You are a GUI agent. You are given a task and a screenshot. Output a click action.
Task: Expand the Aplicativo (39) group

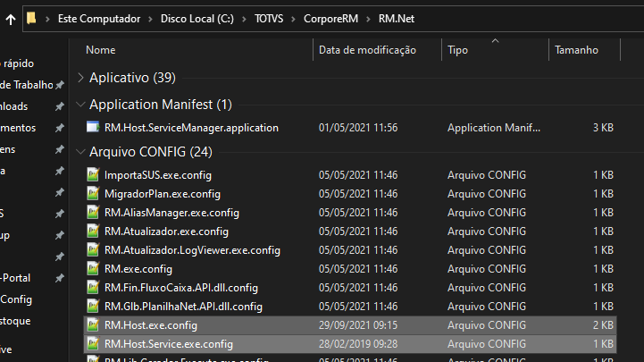point(81,78)
